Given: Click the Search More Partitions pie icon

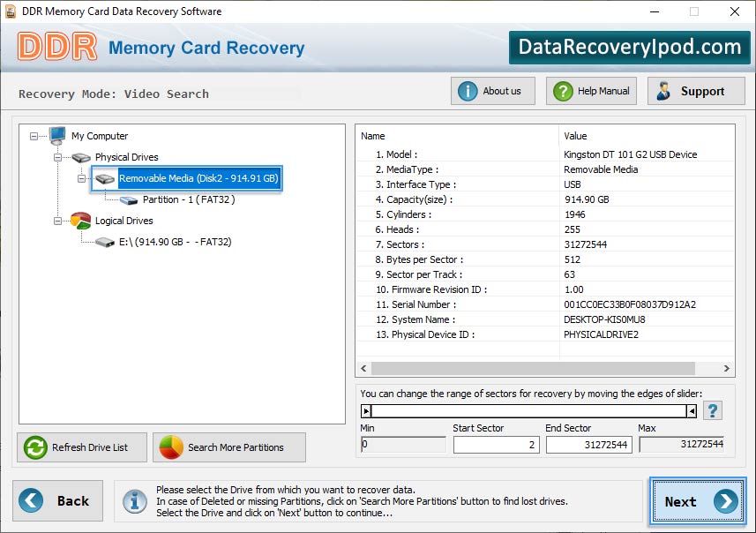Looking at the screenshot, I should 170,447.
